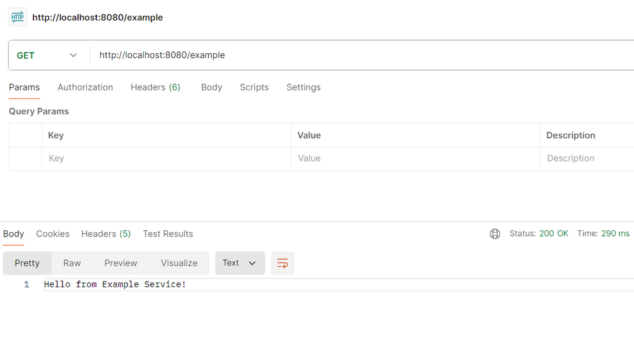Select the Preview response view
This screenshot has width=634, height=364.
tap(121, 263)
